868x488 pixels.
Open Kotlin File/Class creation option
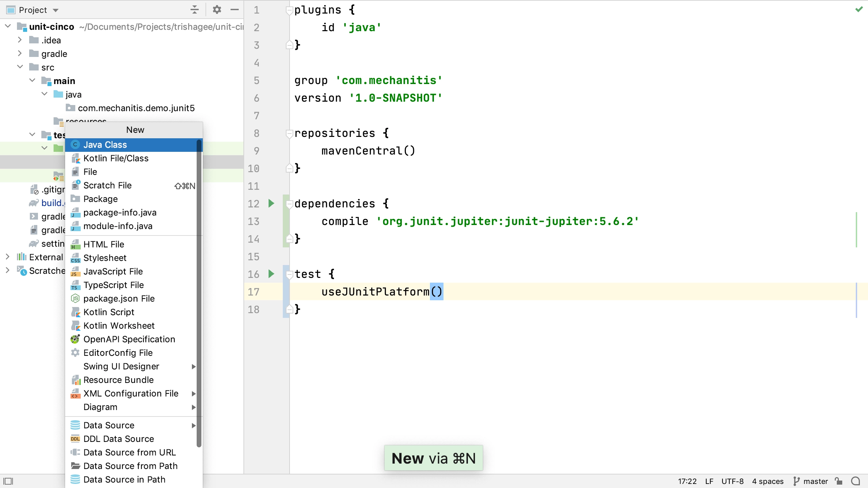(116, 158)
